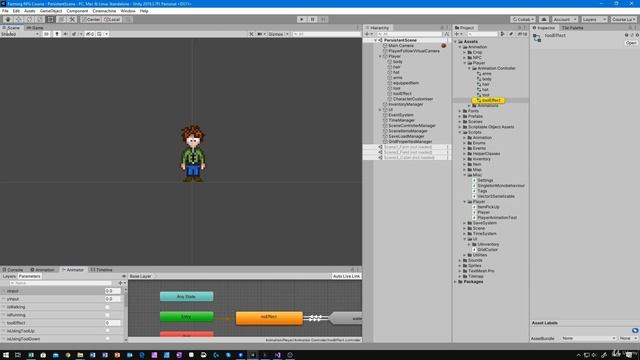Open the Cinemachine menu
The width and height of the screenshot is (640, 360).
104,11
